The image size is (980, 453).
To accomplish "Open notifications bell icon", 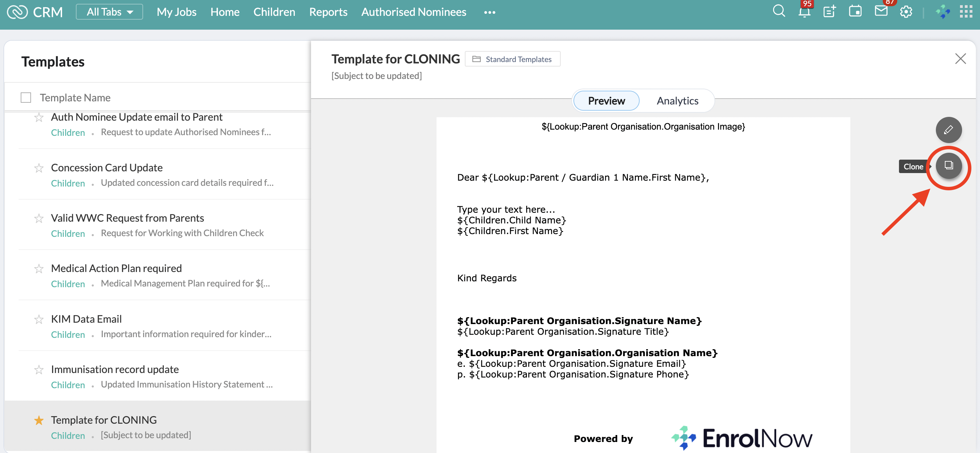I will pyautogui.click(x=804, y=11).
